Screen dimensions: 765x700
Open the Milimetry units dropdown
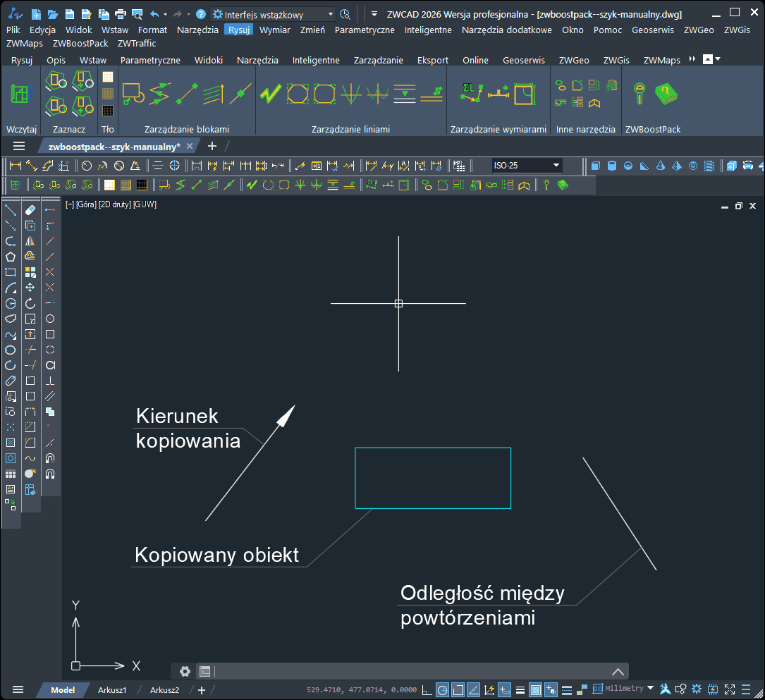point(650,688)
